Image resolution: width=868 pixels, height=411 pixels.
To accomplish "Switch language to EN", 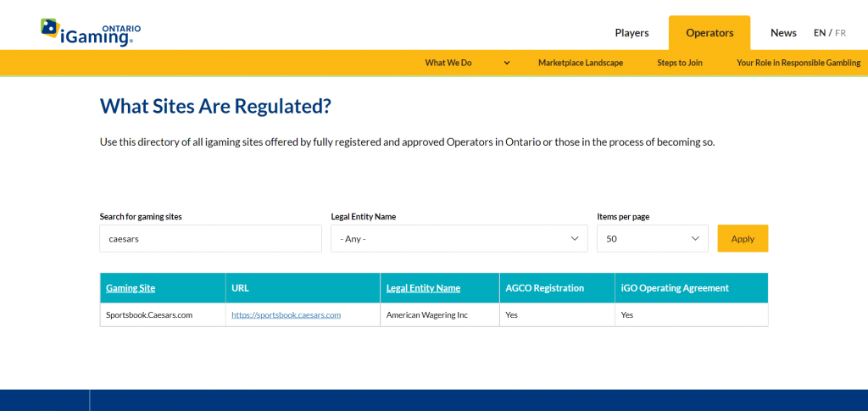I will [820, 33].
